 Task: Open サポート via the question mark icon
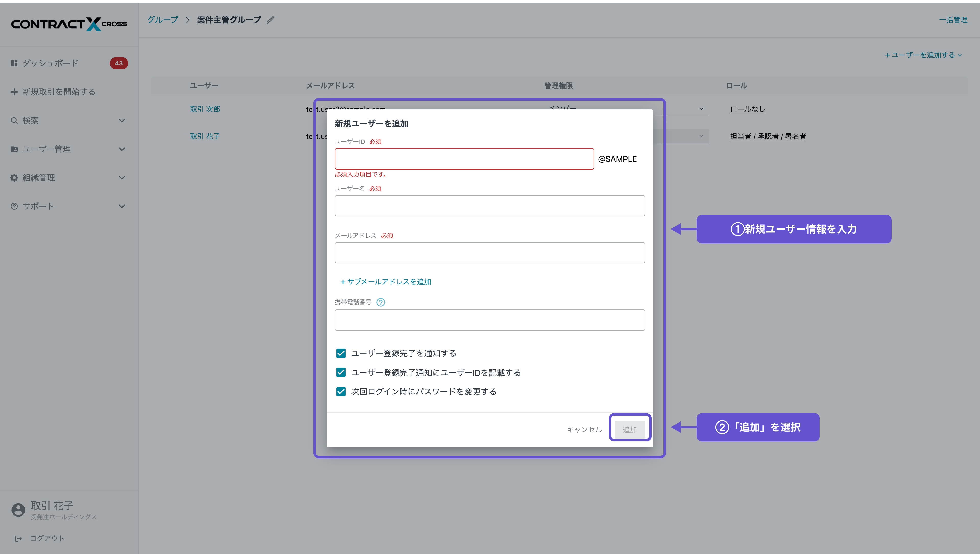(x=14, y=206)
